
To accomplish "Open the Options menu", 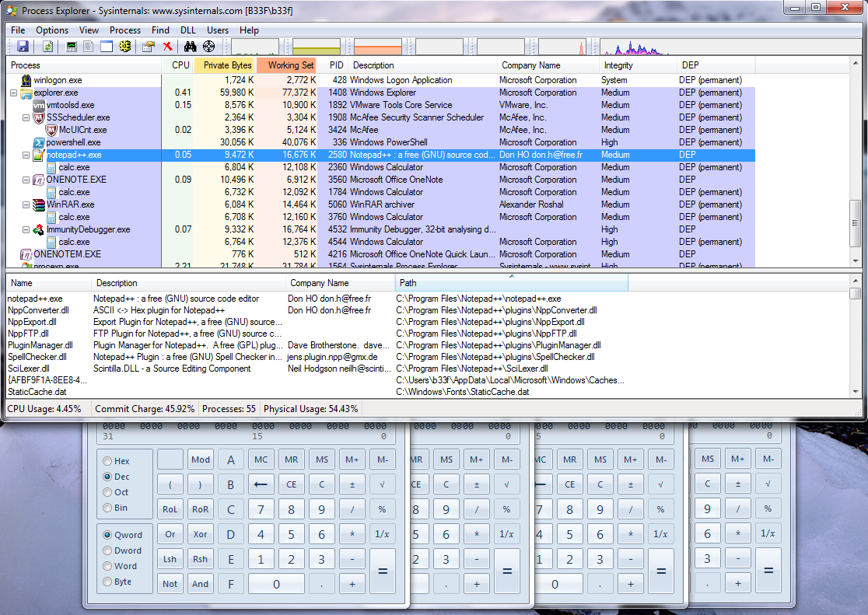I will (51, 30).
